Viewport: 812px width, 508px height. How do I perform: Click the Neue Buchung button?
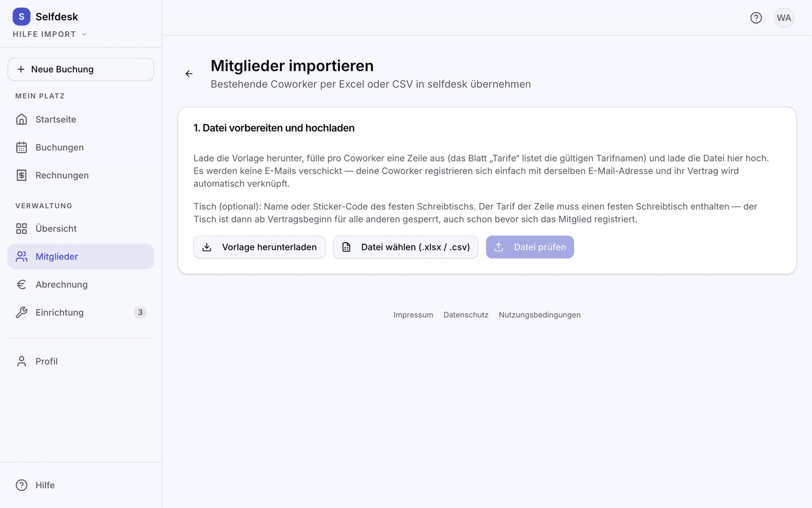pos(81,69)
